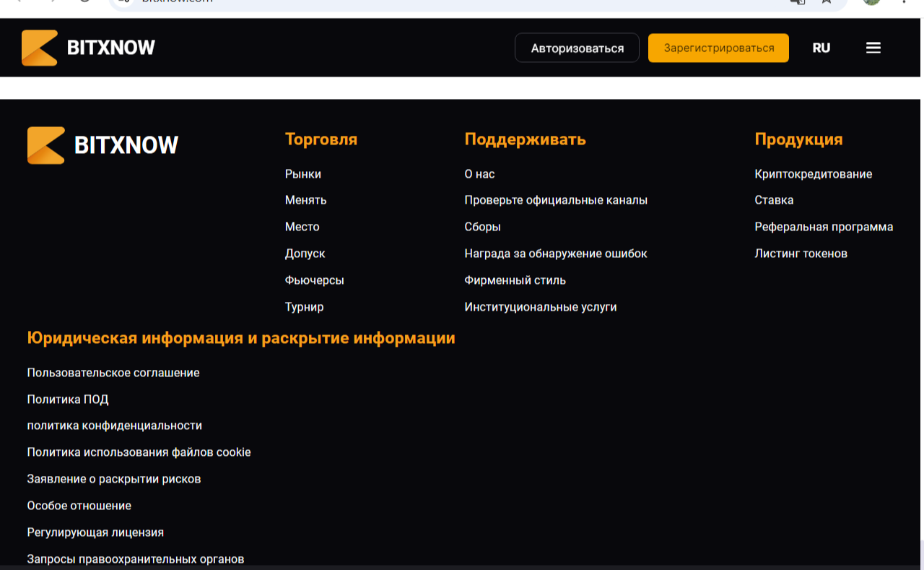
Task: Bookmark this page via the star icon
Action: click(x=826, y=3)
